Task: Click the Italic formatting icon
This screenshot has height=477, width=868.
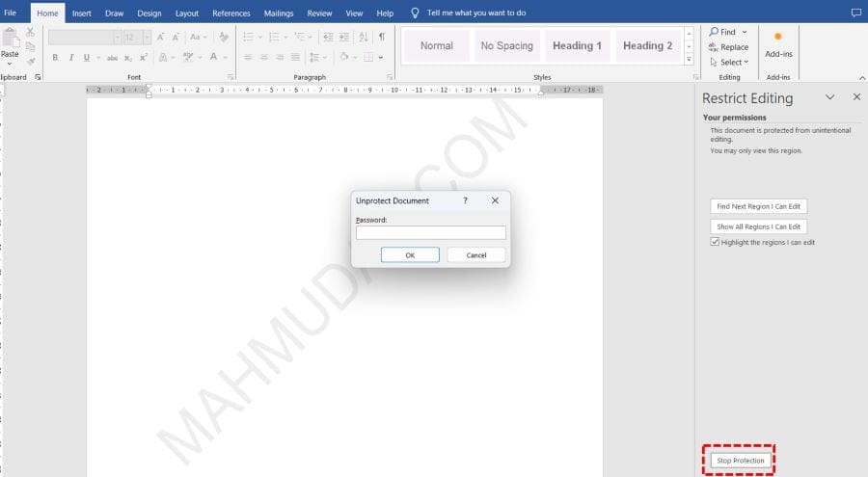Action: [70, 58]
